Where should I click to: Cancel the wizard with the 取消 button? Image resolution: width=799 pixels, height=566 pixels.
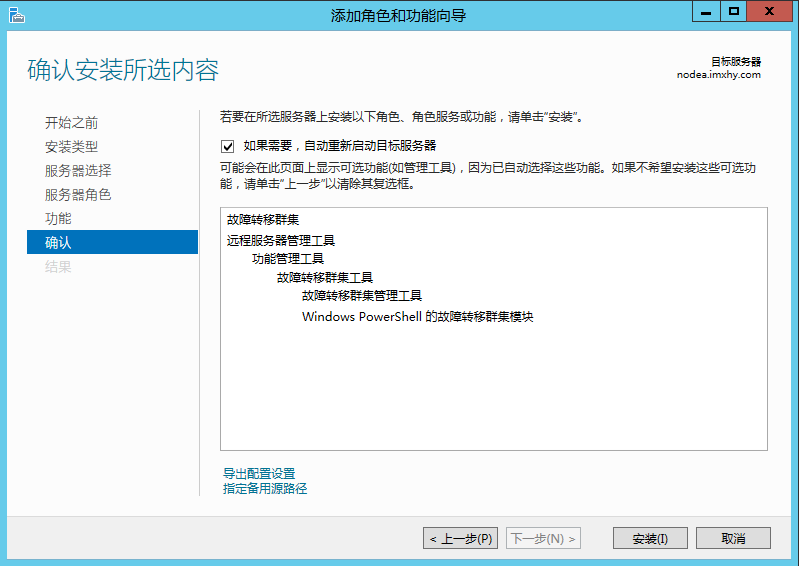733,538
